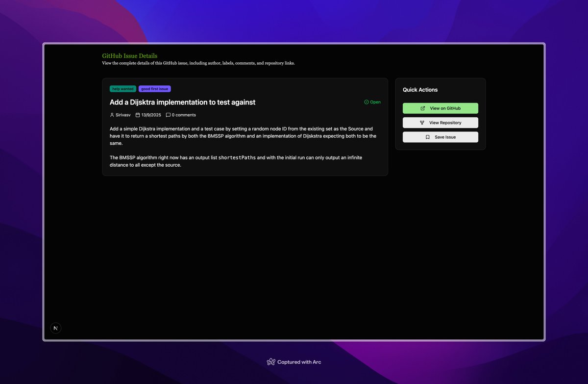Click the date 13/9/2025
The height and width of the screenshot is (384, 588).
151,115
